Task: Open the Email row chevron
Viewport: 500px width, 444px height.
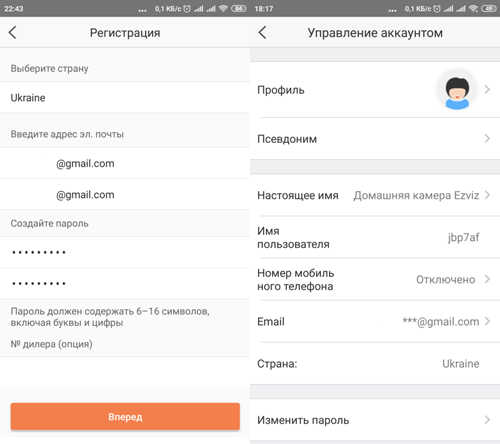Action: tap(487, 321)
